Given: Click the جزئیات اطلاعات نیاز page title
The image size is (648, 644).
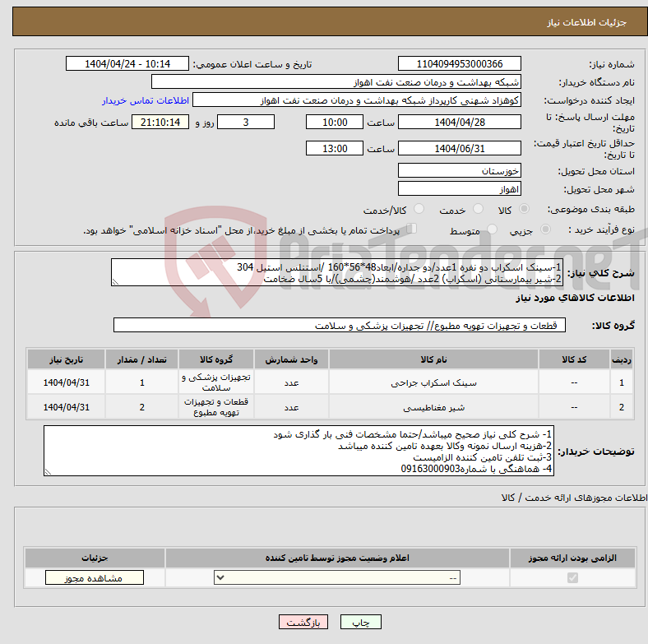Looking at the screenshot, I should [587, 22].
